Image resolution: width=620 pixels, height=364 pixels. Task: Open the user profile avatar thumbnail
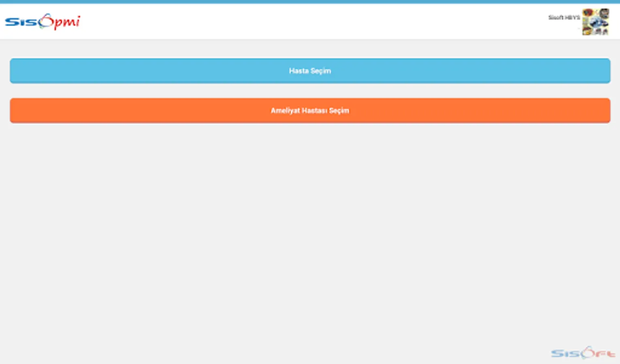(595, 22)
